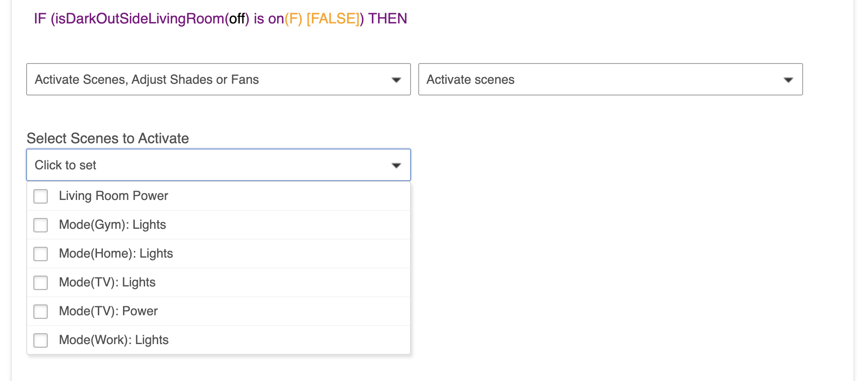Click the caret arrow on Click to set dropdown

396,165
